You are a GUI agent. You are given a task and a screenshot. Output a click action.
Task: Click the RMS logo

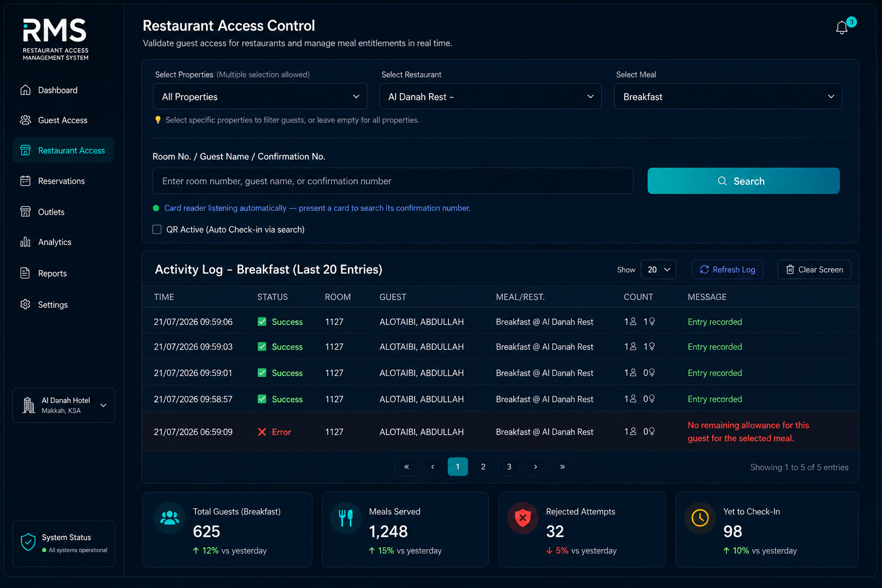pyautogui.click(x=55, y=39)
